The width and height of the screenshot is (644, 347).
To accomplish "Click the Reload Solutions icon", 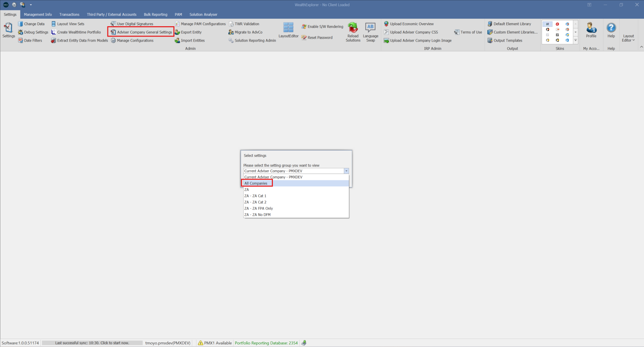I will pyautogui.click(x=353, y=28).
